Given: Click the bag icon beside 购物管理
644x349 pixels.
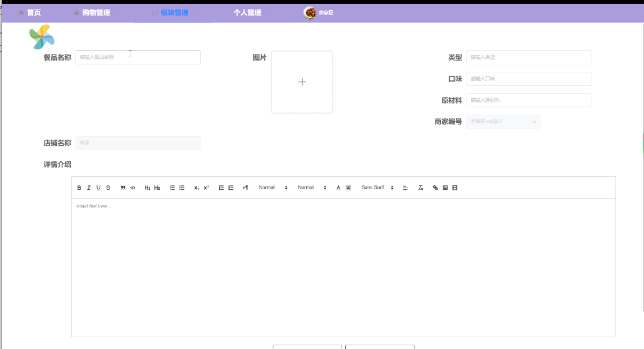Looking at the screenshot, I should 77,13.
